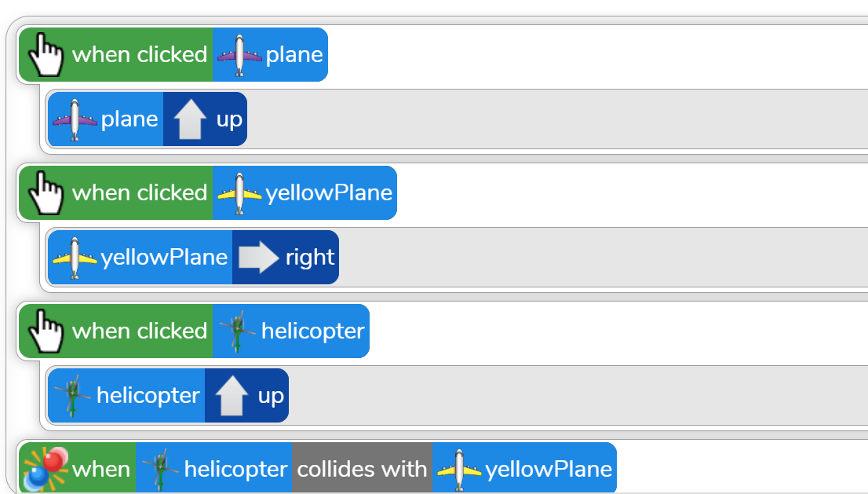Image resolution: width=868 pixels, height=494 pixels.
Task: Select the up arrow direction after helicopter
Action: tap(247, 396)
